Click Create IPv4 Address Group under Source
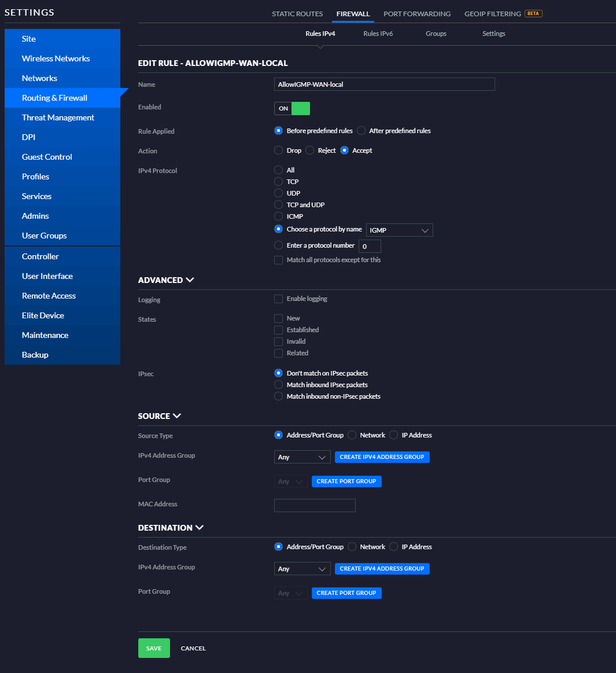616x673 pixels. [x=382, y=457]
